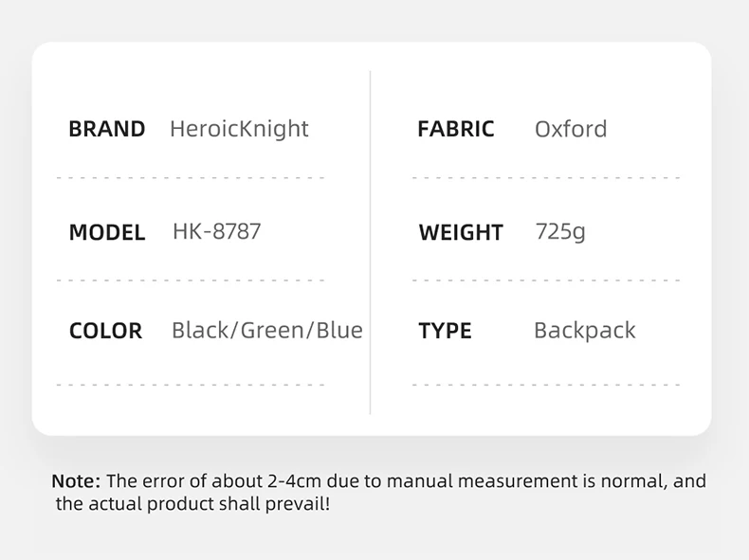Click dashed line under COLOR row
Image resolution: width=749 pixels, height=560 pixels.
tap(191, 385)
